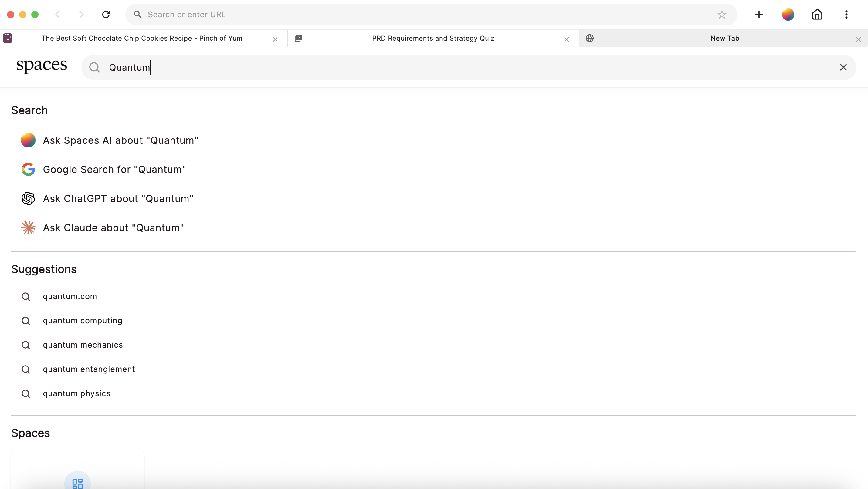Ask Spaces AI about "Quantum"
The image size is (868, 489).
(120, 140)
